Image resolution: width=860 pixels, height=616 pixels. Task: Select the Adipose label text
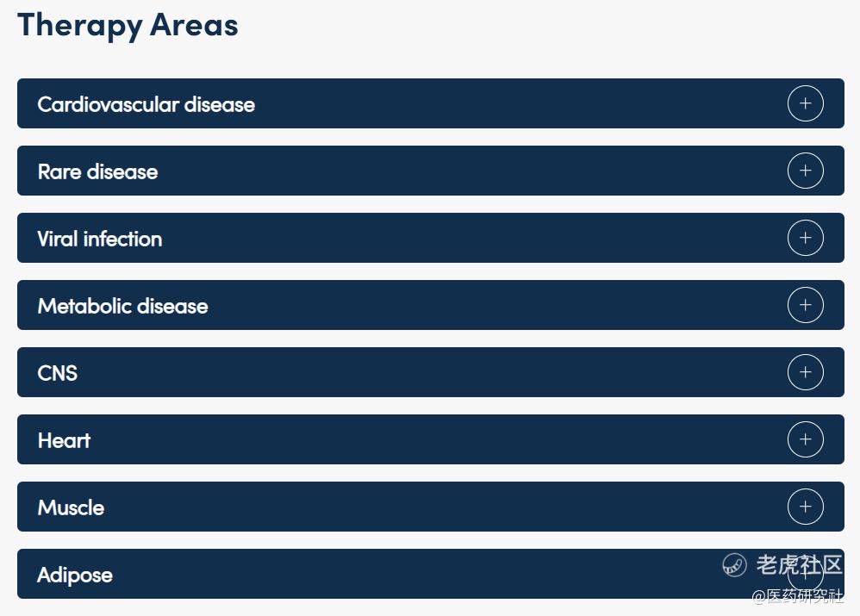75,576
